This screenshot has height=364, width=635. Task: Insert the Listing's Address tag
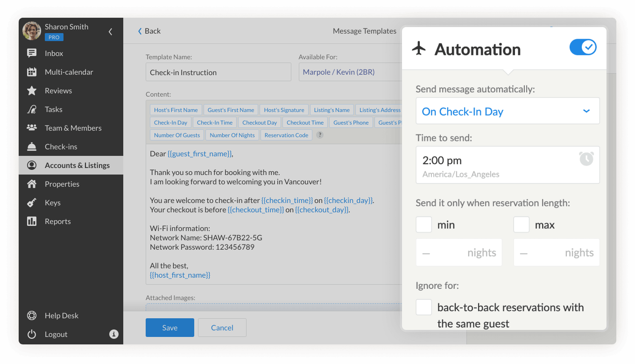pos(379,110)
